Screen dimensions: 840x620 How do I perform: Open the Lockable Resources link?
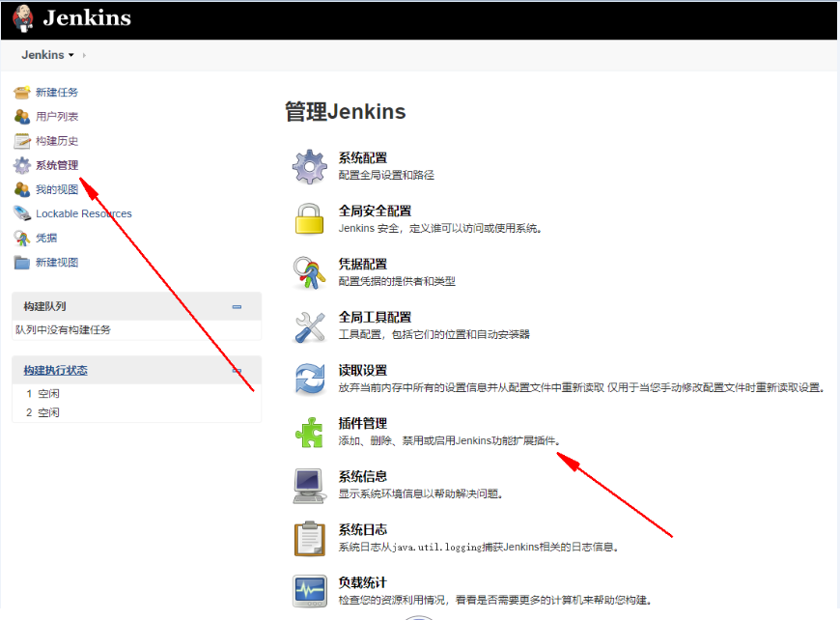pyautogui.click(x=84, y=213)
